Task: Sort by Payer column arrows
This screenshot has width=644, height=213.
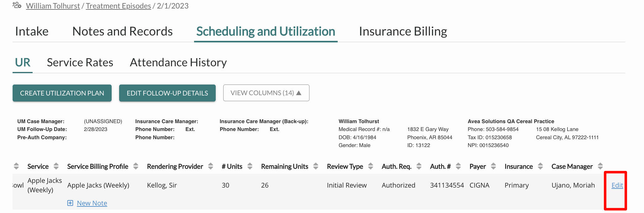Action: [x=494, y=166]
